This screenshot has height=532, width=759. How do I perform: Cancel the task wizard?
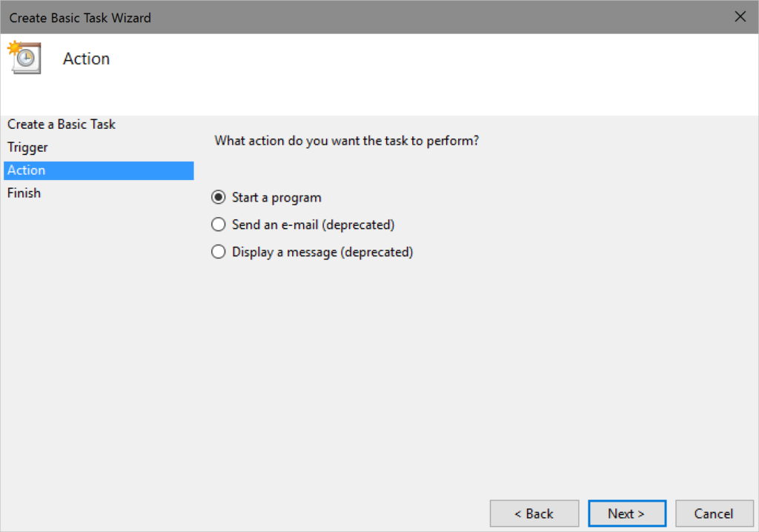713,513
